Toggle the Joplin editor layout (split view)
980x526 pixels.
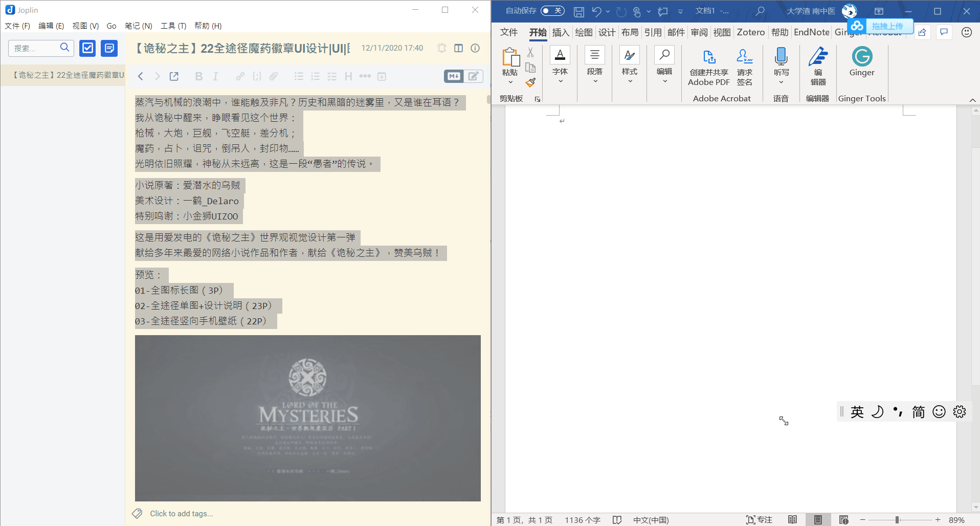tap(458, 48)
